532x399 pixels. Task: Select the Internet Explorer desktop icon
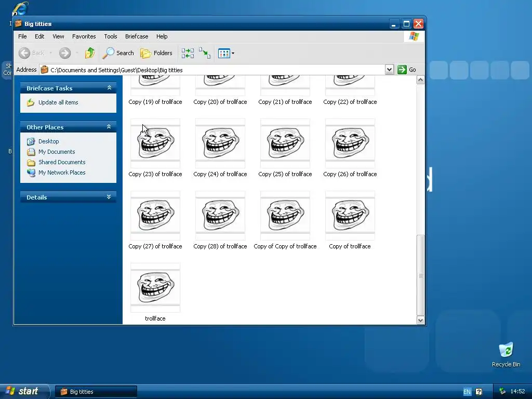20,8
